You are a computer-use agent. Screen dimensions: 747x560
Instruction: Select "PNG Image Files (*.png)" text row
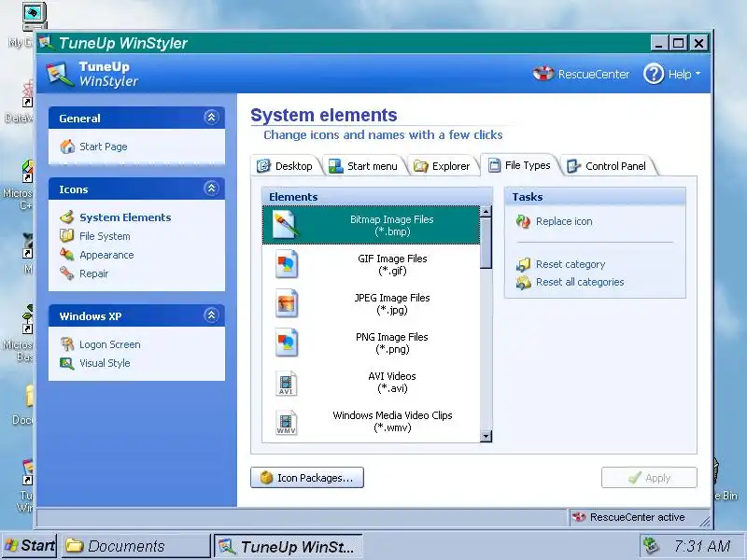[x=371, y=343]
